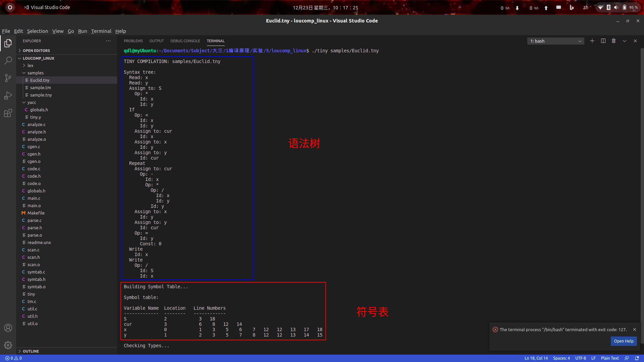Open Accounts icon in activity bar

pos(8,328)
